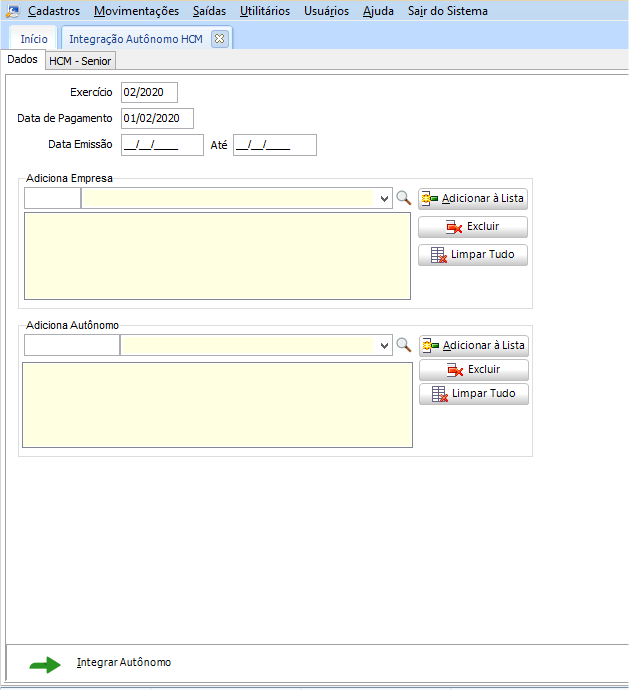The image size is (629, 690).
Task: Switch to the Dados subtab
Action: (x=22, y=59)
